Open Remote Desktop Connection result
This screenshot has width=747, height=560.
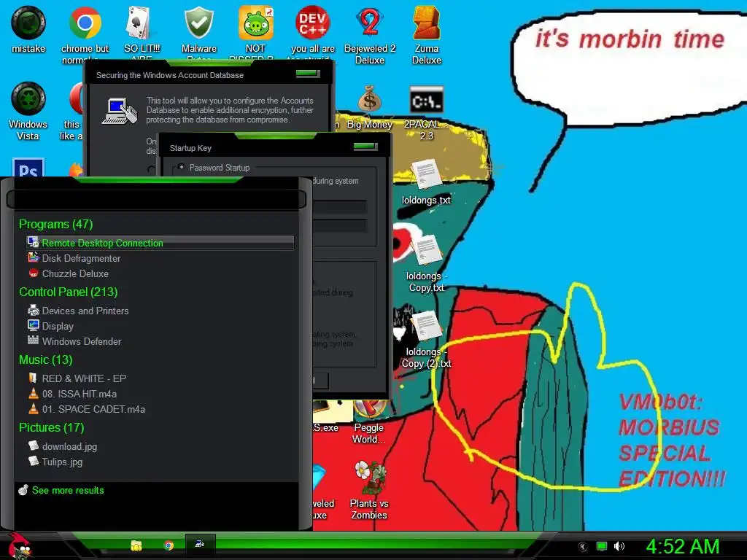coord(160,243)
